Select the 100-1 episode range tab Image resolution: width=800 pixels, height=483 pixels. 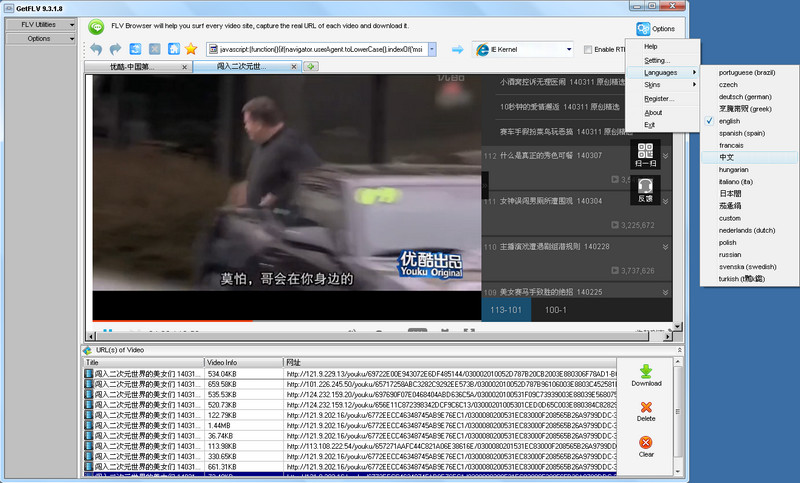[556, 310]
